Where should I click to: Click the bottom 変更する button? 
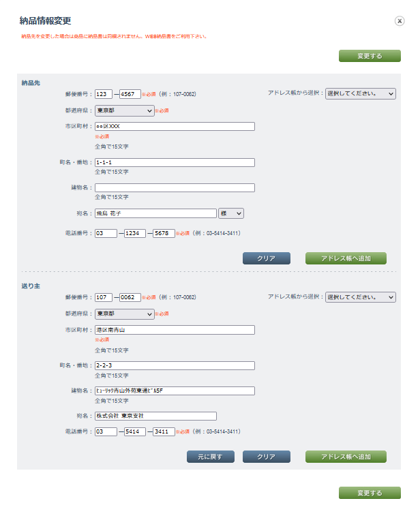tap(370, 493)
